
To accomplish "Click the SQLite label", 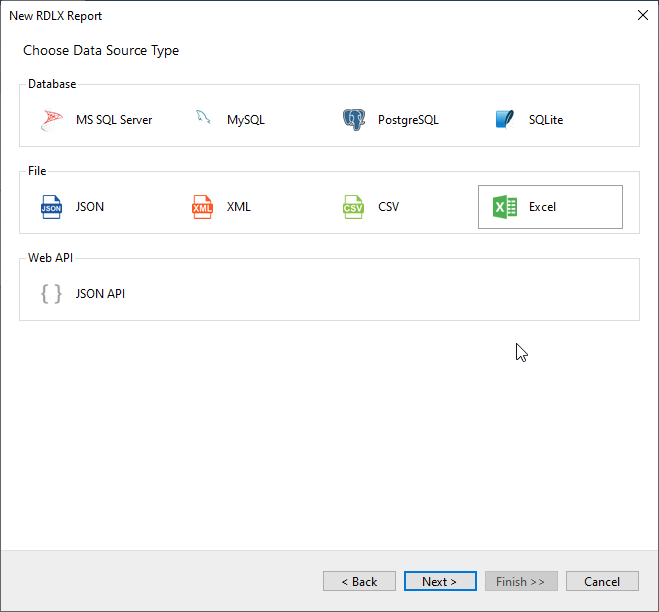I will (546, 120).
